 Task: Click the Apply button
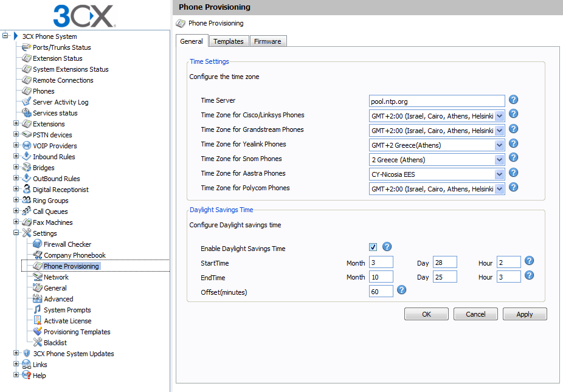[x=525, y=314]
